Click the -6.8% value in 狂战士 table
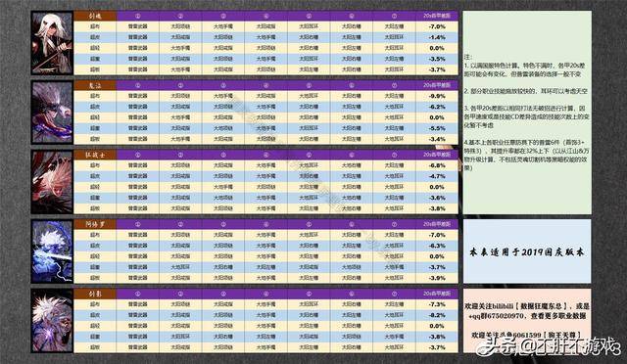Viewport: 627px width, 364px height. point(437,165)
